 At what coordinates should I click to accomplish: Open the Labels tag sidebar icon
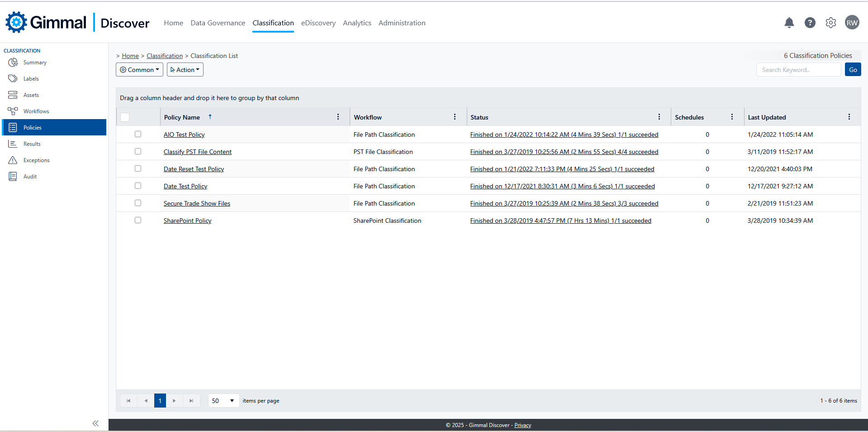click(13, 79)
